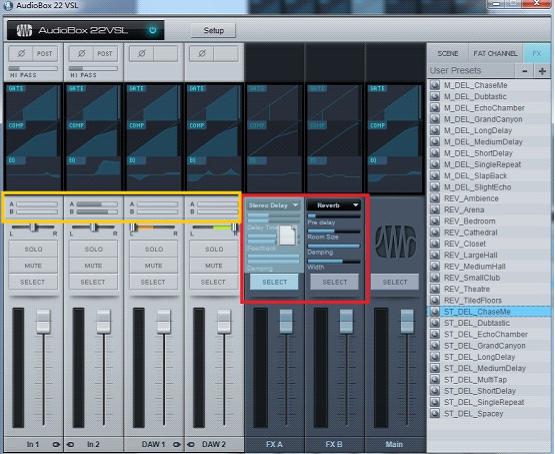555x454 pixels.
Task: Mute the In 1 channel
Action: (33, 266)
